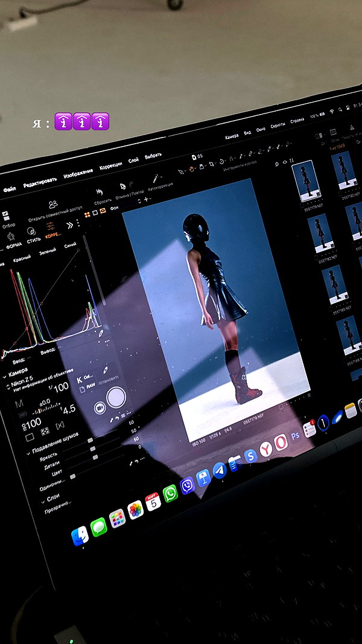Open the tool tabs three-dot options
This screenshot has width=362, height=644.
pyautogui.click(x=78, y=223)
